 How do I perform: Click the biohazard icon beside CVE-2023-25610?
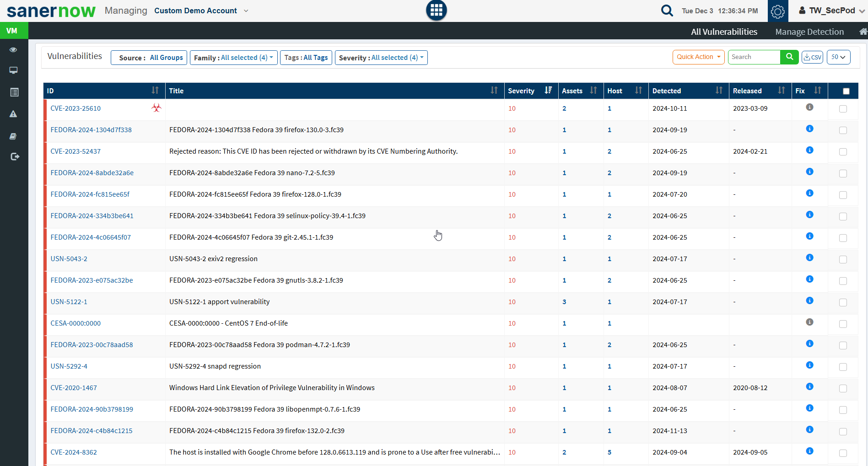156,108
